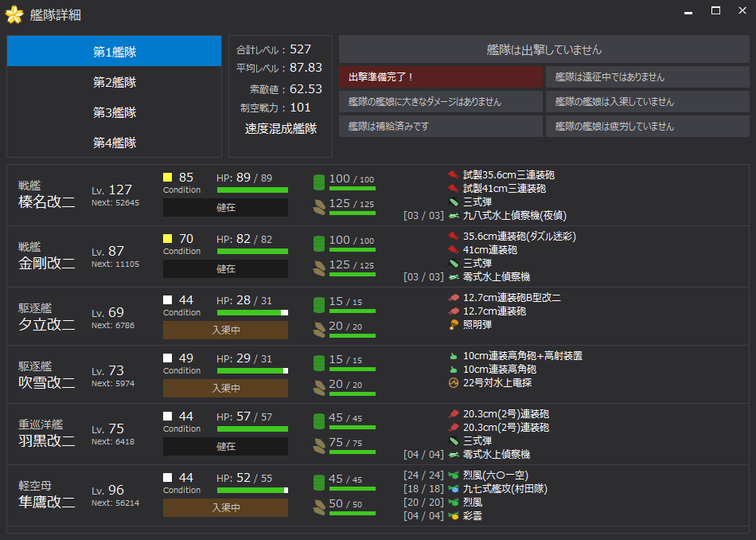Click the green fuel drum icon for 榛名改二
The image size is (756, 540).
point(319,182)
